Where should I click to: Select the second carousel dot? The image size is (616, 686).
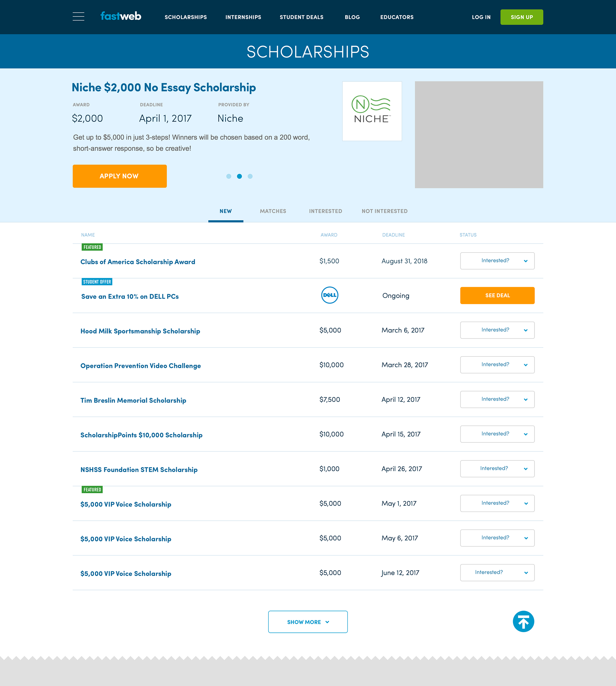pyautogui.click(x=239, y=176)
